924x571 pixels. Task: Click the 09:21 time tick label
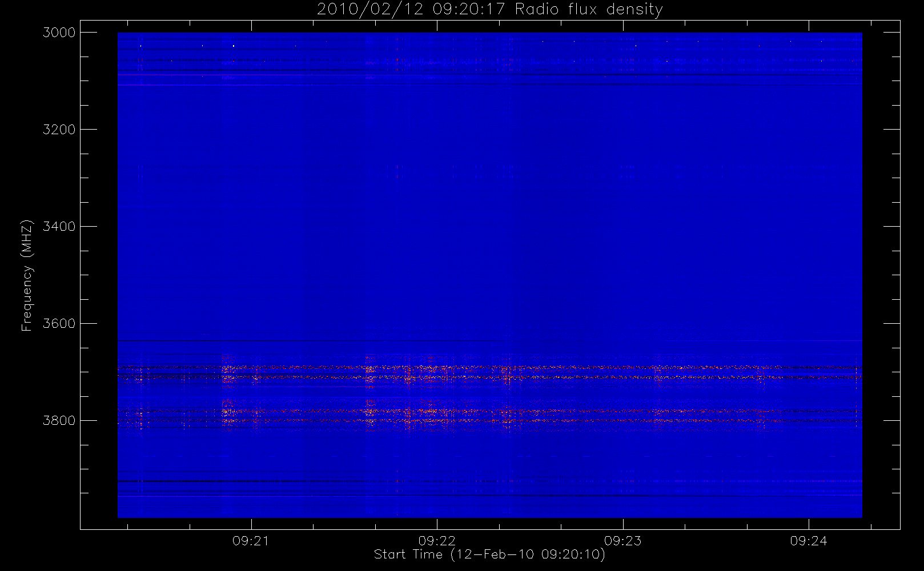tap(251, 541)
